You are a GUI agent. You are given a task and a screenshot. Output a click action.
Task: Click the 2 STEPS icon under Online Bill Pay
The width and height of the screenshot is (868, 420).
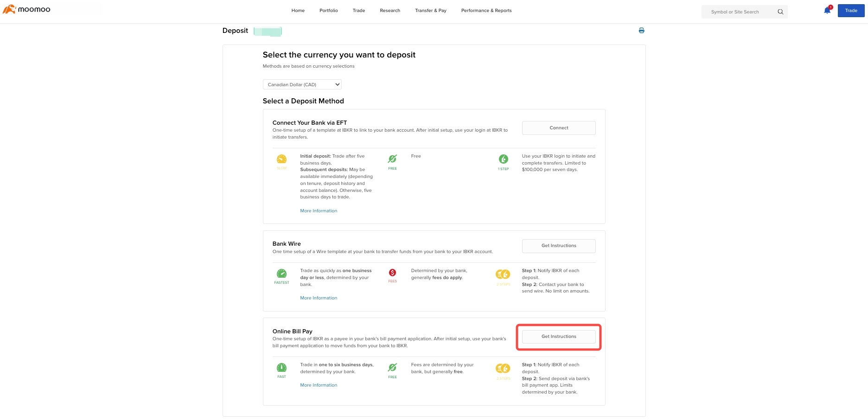(x=503, y=368)
